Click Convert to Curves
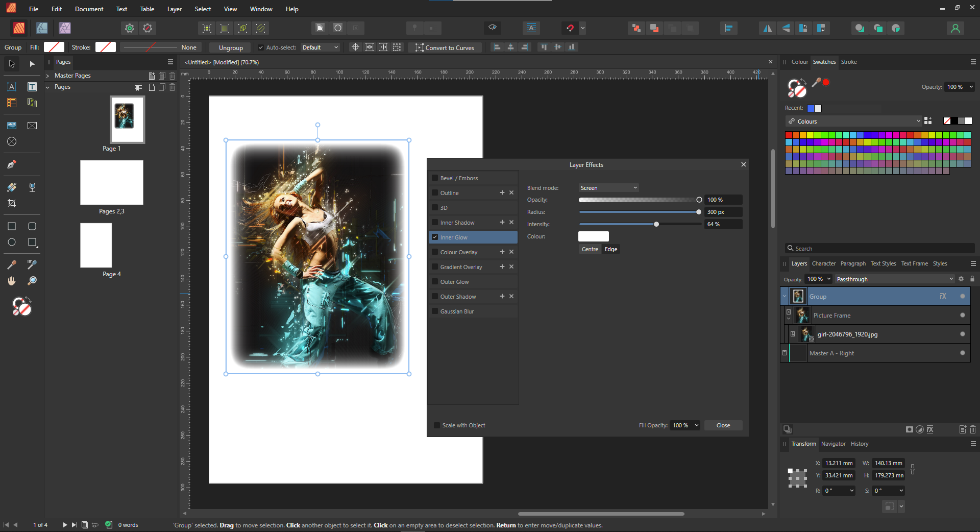The width and height of the screenshot is (980, 532). (x=445, y=47)
